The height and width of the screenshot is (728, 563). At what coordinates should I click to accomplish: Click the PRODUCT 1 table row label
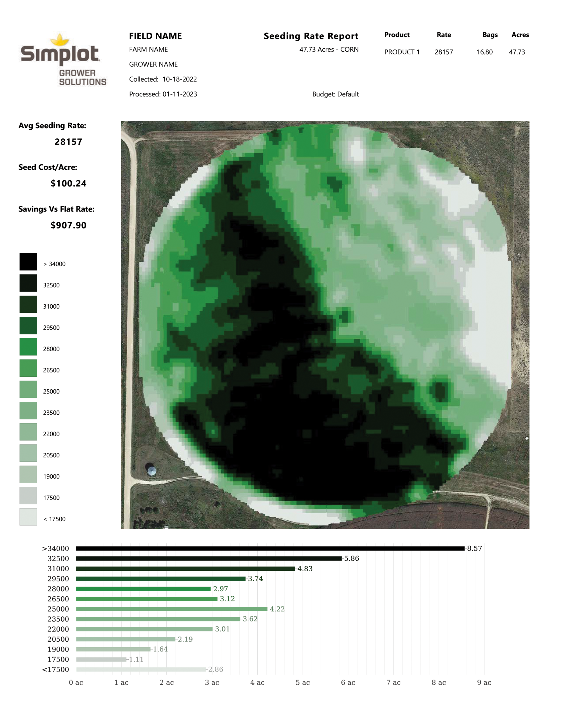coord(402,52)
